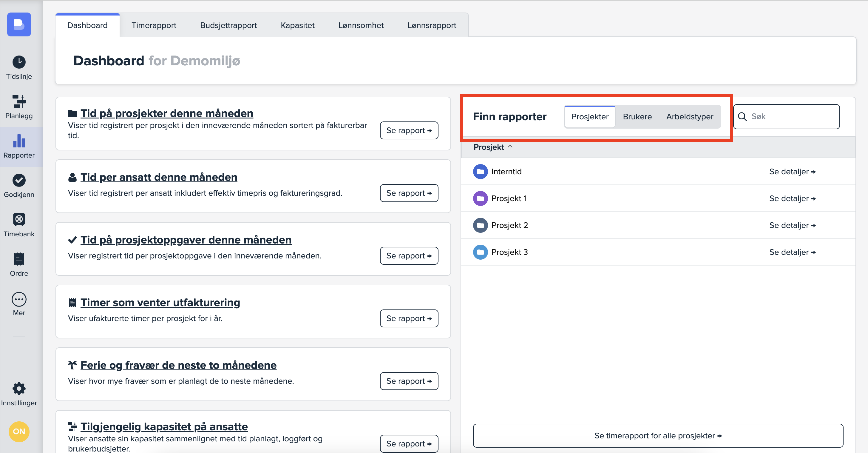This screenshot has height=453, width=868.
Task: Select the Godkjenn checkmark icon
Action: pyautogui.click(x=19, y=180)
